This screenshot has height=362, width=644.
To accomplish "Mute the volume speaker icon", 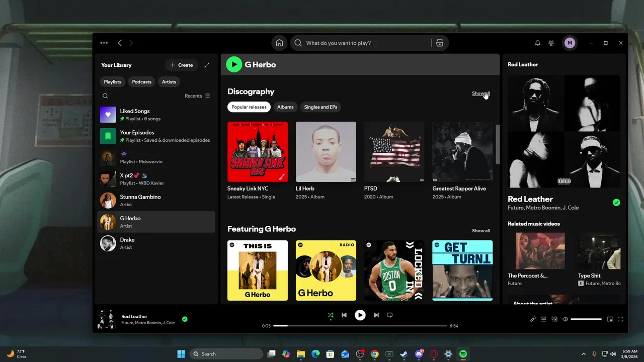I will [x=566, y=319].
